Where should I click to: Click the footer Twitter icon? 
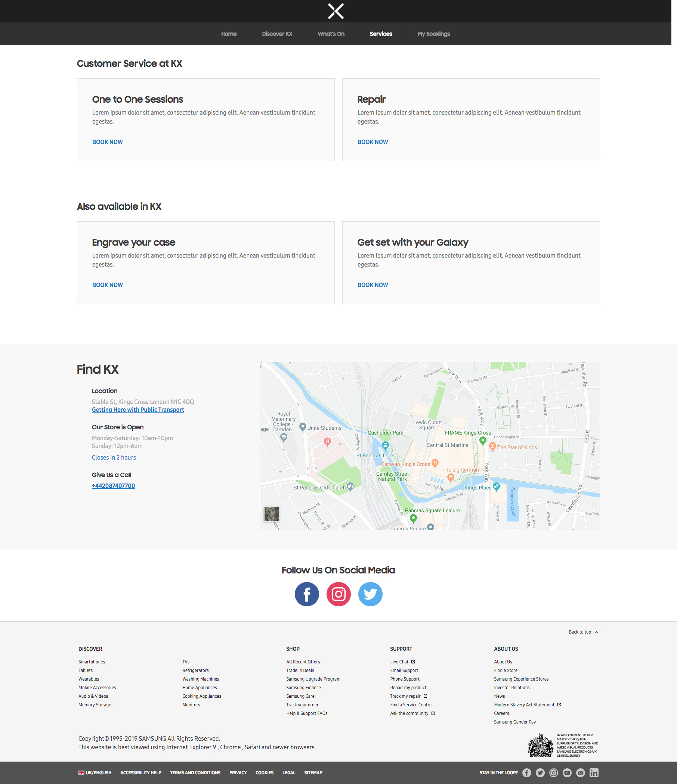[x=540, y=773]
